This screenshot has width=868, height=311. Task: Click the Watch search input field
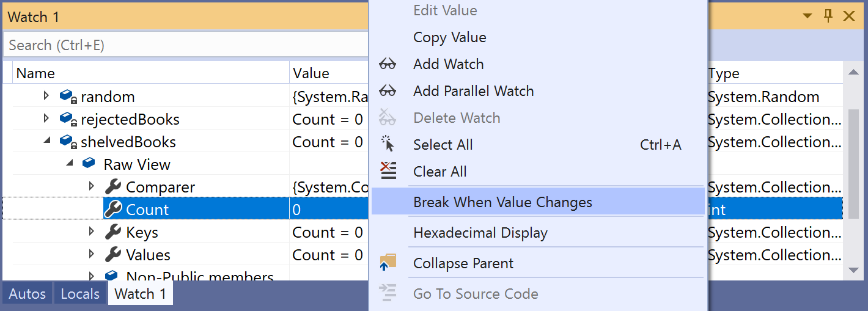click(x=183, y=45)
